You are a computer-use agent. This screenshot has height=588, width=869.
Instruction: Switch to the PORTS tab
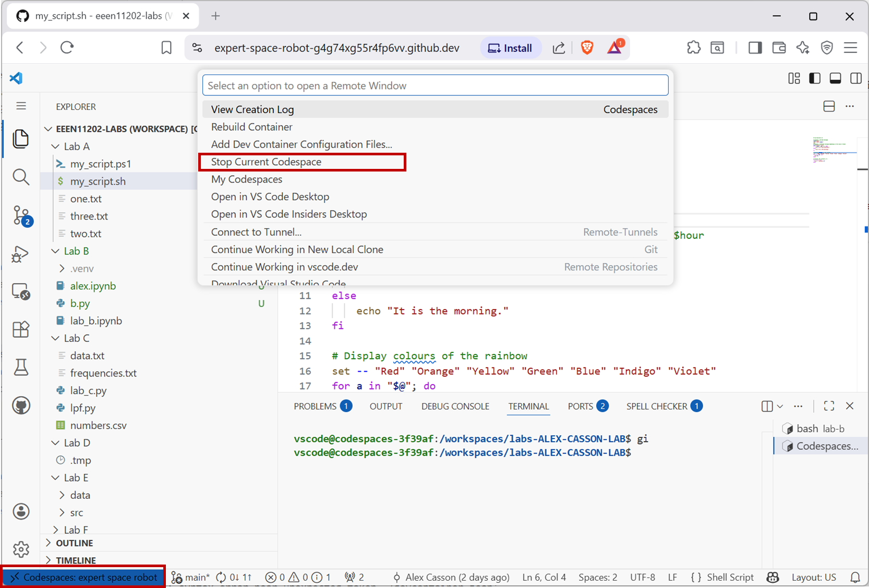(580, 406)
